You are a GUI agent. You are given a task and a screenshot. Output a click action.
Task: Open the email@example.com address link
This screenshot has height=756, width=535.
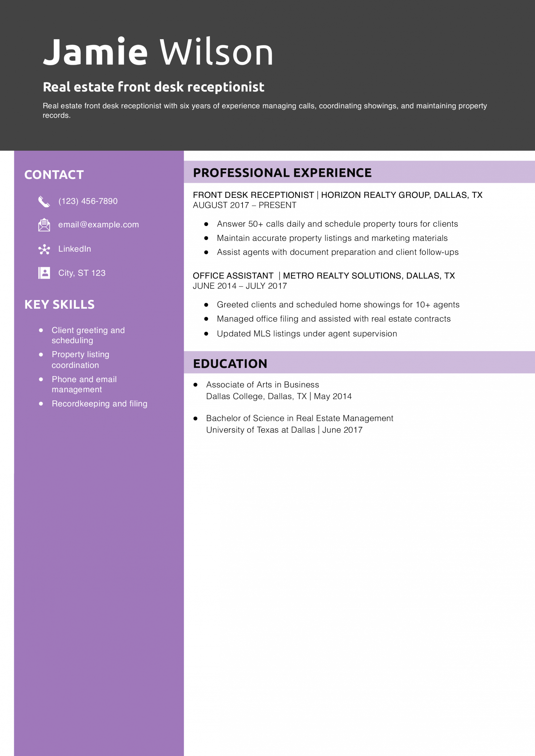pos(98,225)
